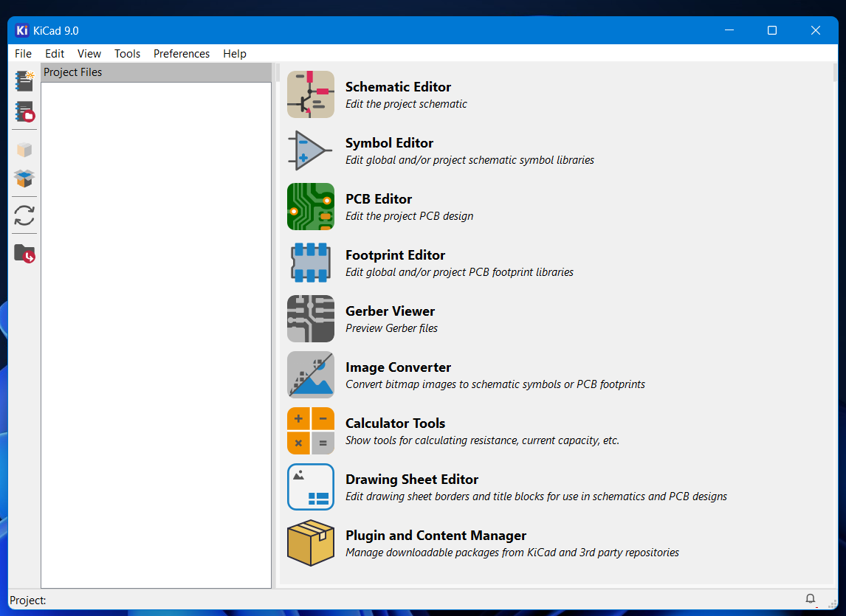Screen dimensions: 846x616
Task: Open the Edit menu
Action: click(55, 53)
